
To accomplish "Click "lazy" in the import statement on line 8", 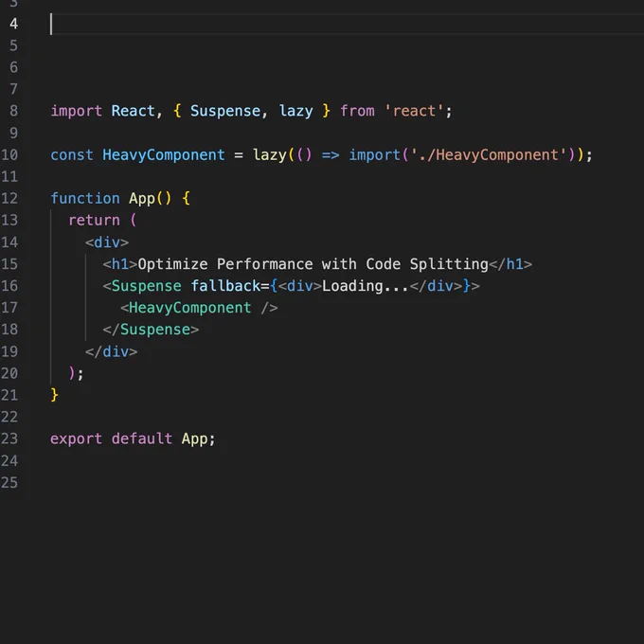I will [295, 111].
